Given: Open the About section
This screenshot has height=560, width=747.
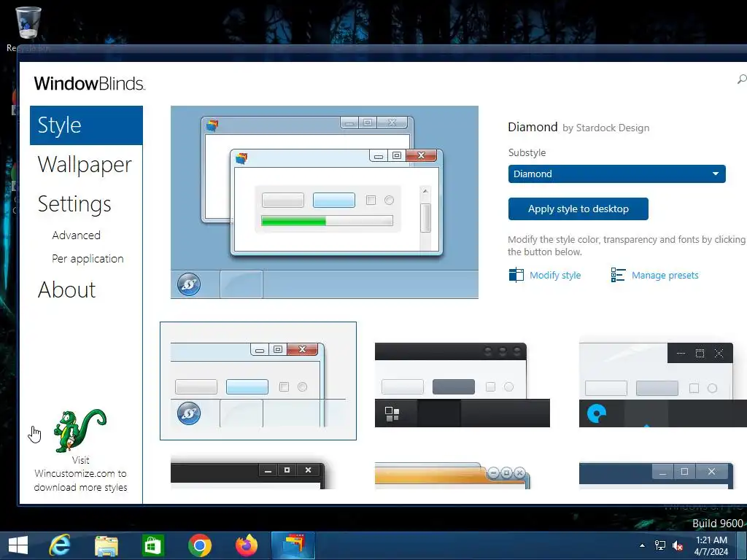Looking at the screenshot, I should click(66, 289).
